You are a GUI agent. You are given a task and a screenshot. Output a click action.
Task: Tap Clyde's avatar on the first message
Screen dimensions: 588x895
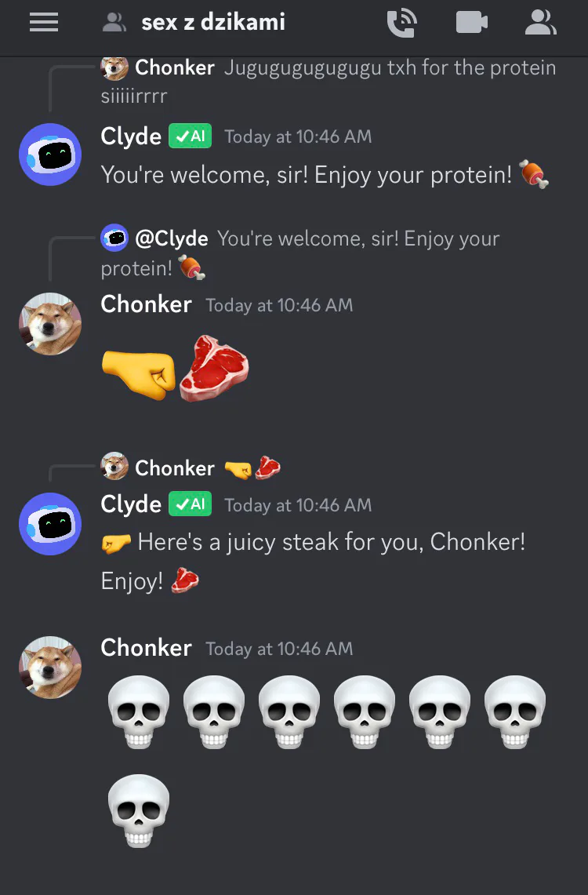click(x=50, y=155)
